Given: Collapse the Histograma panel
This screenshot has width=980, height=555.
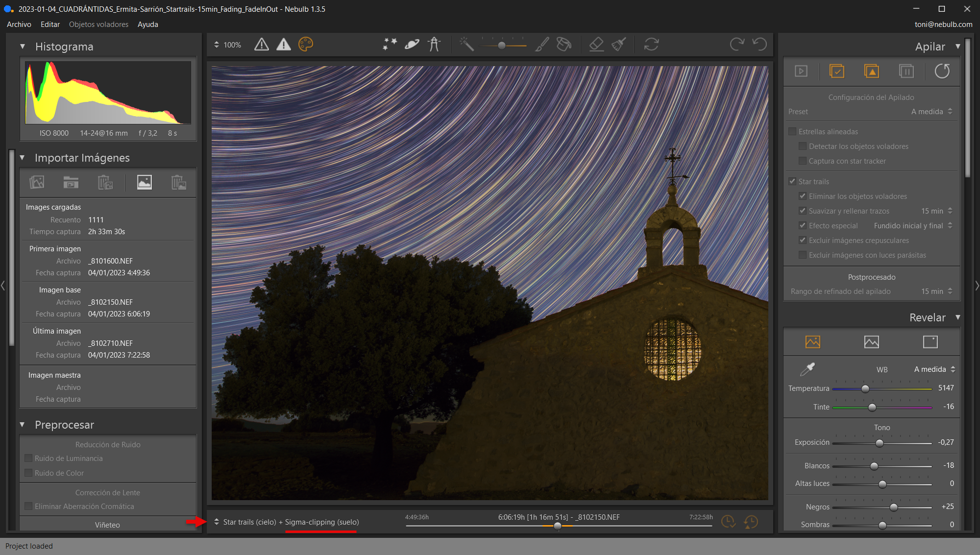Looking at the screenshot, I should click(x=23, y=47).
